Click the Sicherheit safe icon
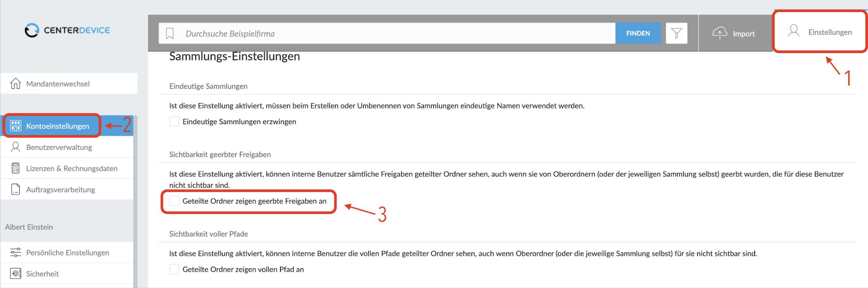 click(15, 273)
